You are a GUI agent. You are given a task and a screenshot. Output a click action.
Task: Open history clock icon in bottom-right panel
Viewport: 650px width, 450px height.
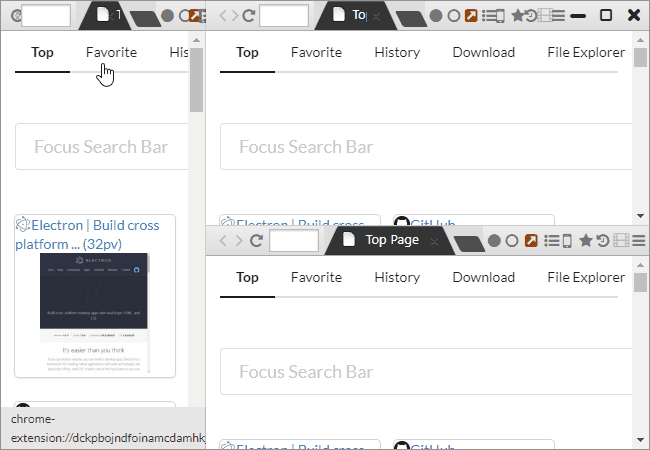pos(603,241)
